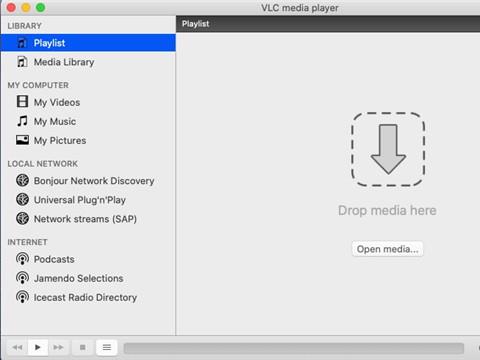The height and width of the screenshot is (360, 480).
Task: Select Universal Plug'n'Play
Action: (88, 200)
